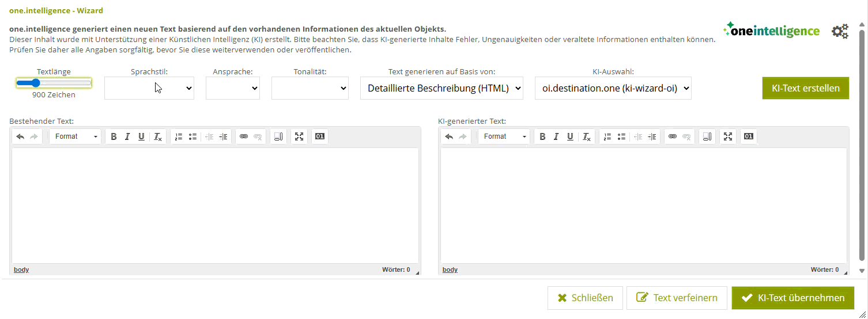Click undo arrow in Bestehender Text toolbar
868x319 pixels.
tap(20, 136)
